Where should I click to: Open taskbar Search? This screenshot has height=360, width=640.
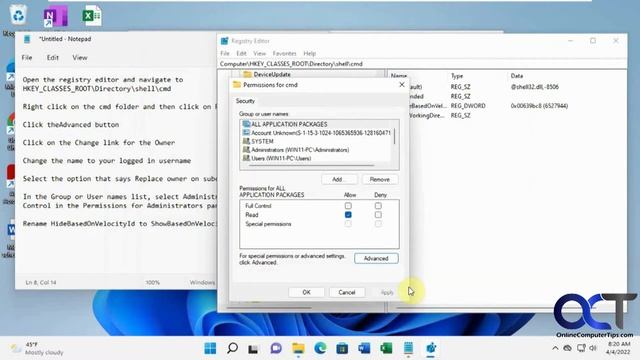[x=232, y=348]
